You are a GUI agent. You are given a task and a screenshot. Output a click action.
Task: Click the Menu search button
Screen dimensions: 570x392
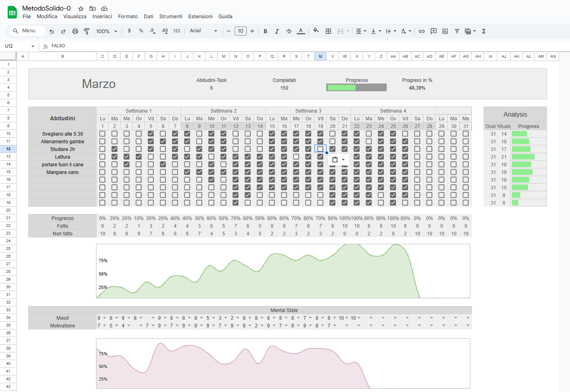pyautogui.click(x=24, y=31)
